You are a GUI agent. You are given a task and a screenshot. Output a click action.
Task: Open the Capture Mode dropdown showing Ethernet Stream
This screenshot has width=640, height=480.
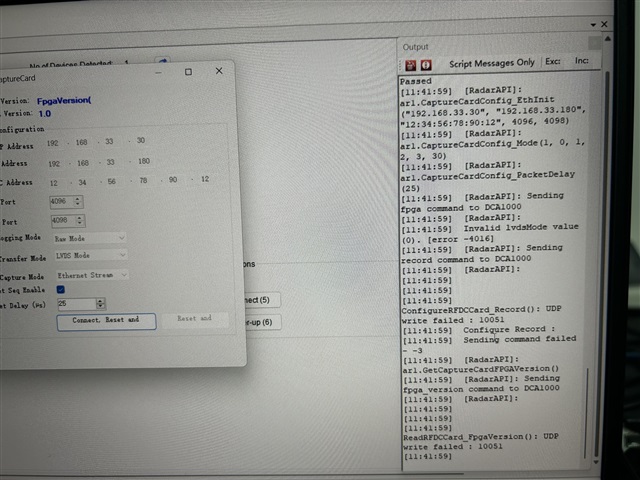92,276
